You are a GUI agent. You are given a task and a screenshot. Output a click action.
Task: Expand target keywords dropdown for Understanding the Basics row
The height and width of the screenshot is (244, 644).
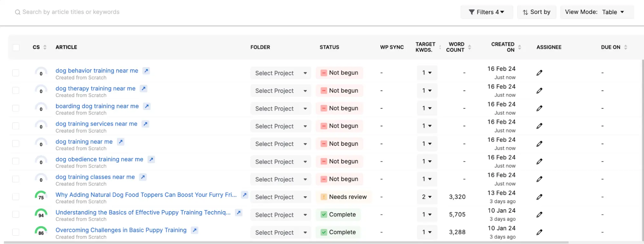tap(427, 215)
